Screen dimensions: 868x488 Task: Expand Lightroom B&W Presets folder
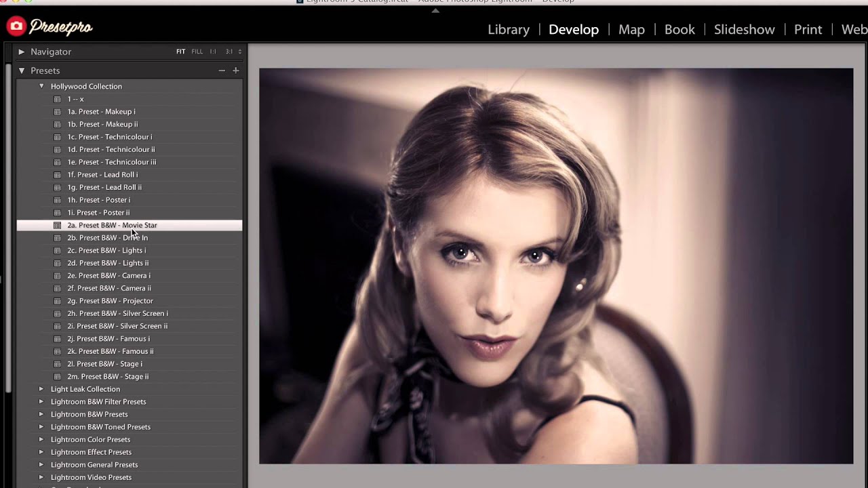click(41, 414)
